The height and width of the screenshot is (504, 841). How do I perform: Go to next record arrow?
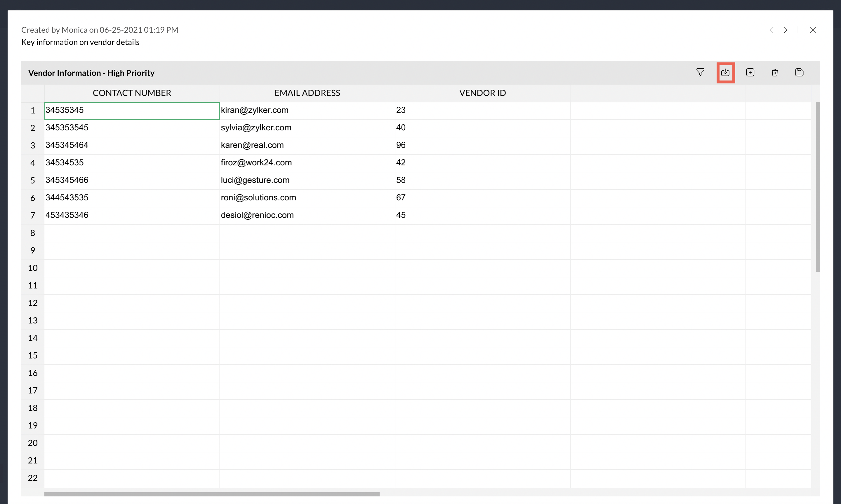point(785,30)
